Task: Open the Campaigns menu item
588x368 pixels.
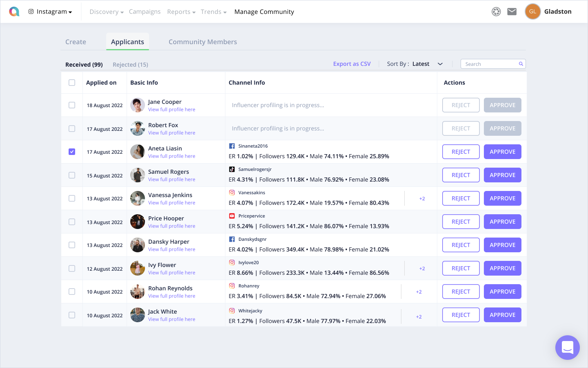Action: pos(145,12)
